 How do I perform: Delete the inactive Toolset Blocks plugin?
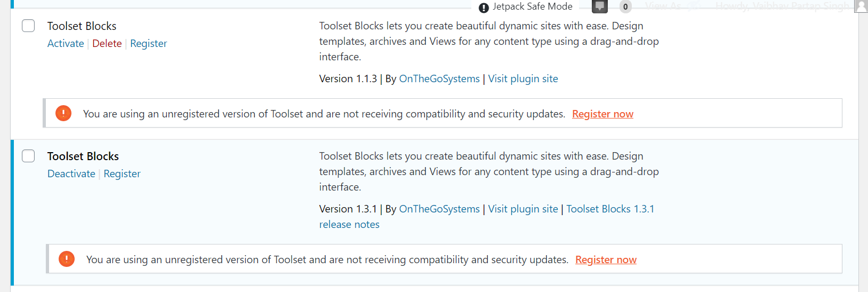[107, 43]
